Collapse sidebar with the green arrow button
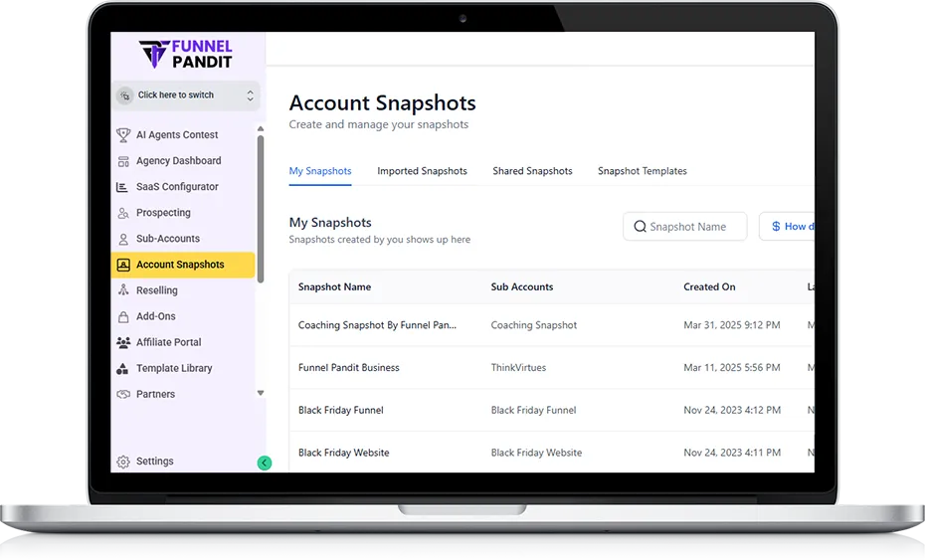This screenshot has height=560, width=925. click(x=265, y=464)
